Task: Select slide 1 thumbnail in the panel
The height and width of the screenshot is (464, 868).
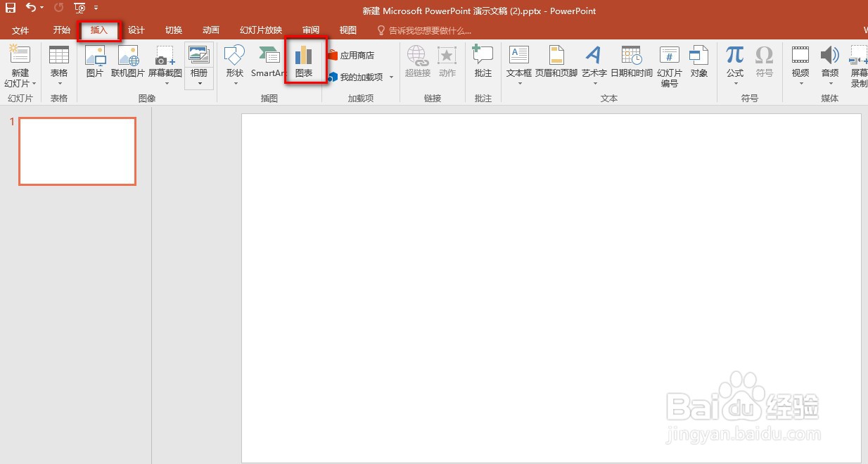Action: pos(77,151)
